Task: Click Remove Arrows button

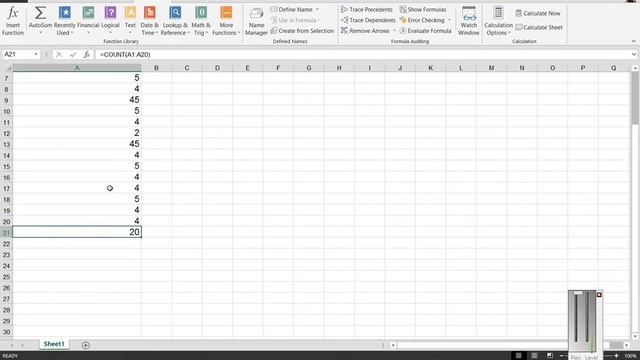Action: coord(366,31)
